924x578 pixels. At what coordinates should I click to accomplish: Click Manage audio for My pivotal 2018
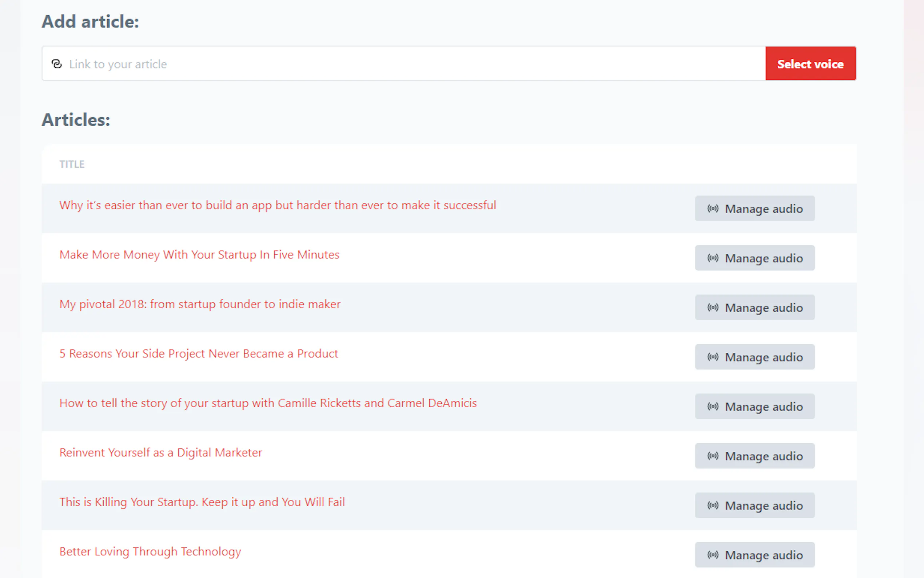coord(754,307)
